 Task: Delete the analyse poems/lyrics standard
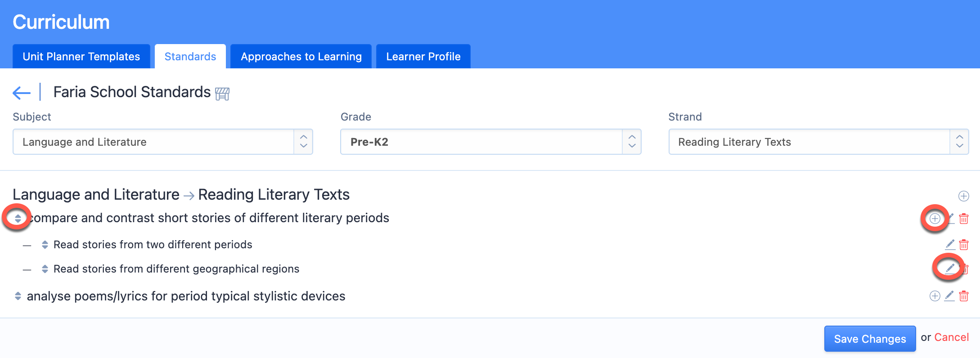(x=964, y=296)
